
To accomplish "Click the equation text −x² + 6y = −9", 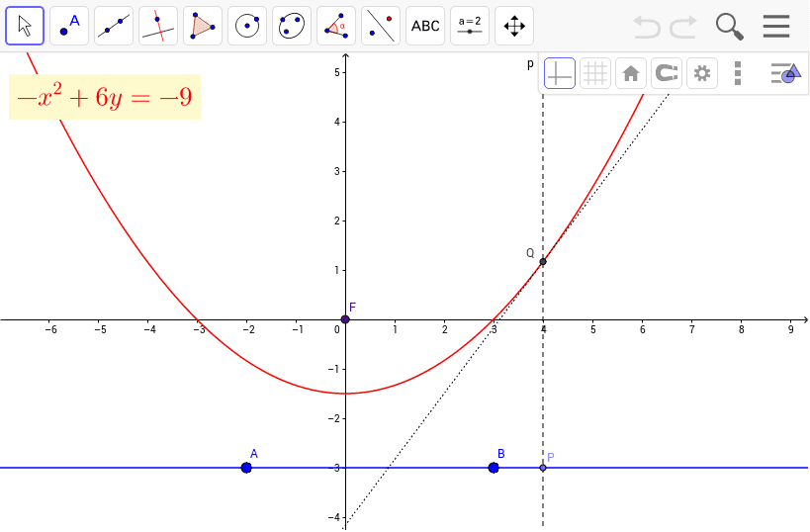I will [105, 97].
